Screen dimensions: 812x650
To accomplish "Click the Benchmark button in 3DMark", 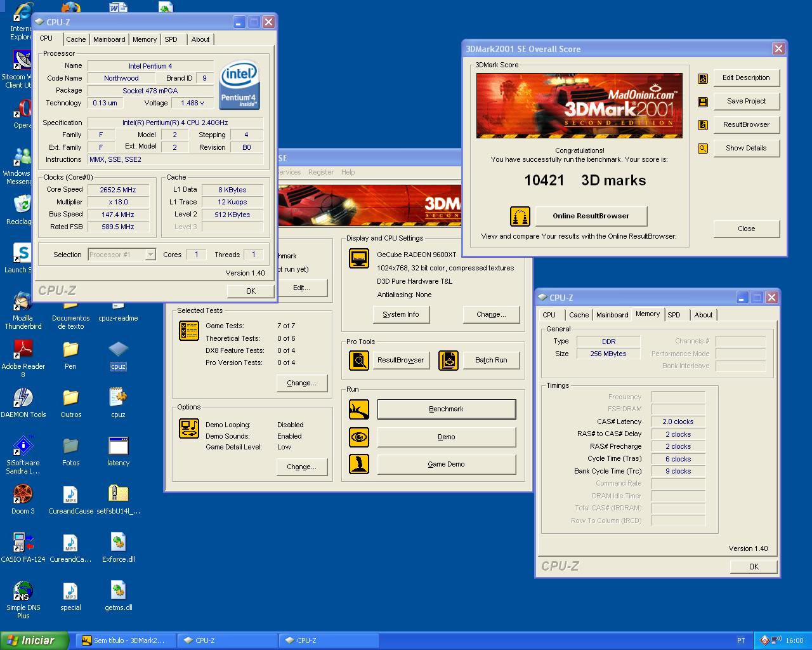I will click(447, 409).
